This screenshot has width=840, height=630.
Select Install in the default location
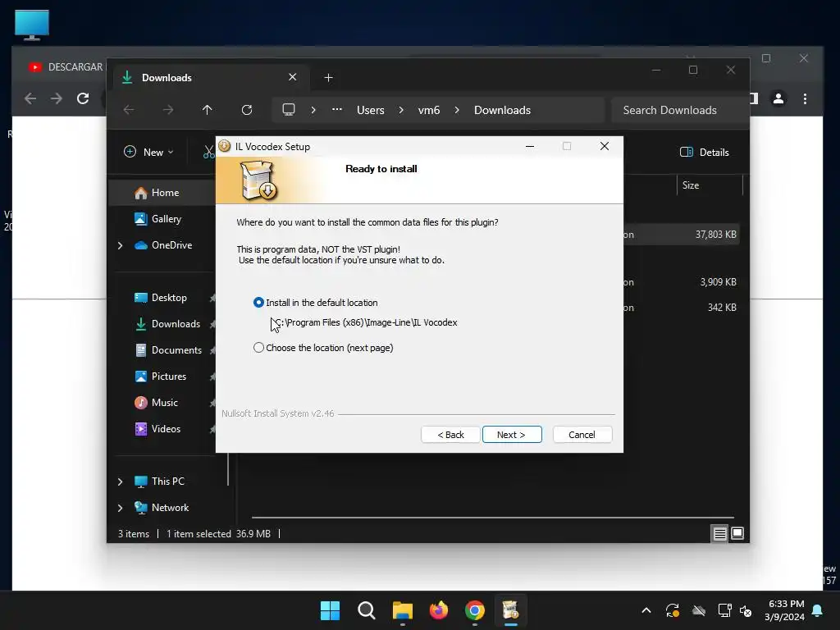coord(315,303)
